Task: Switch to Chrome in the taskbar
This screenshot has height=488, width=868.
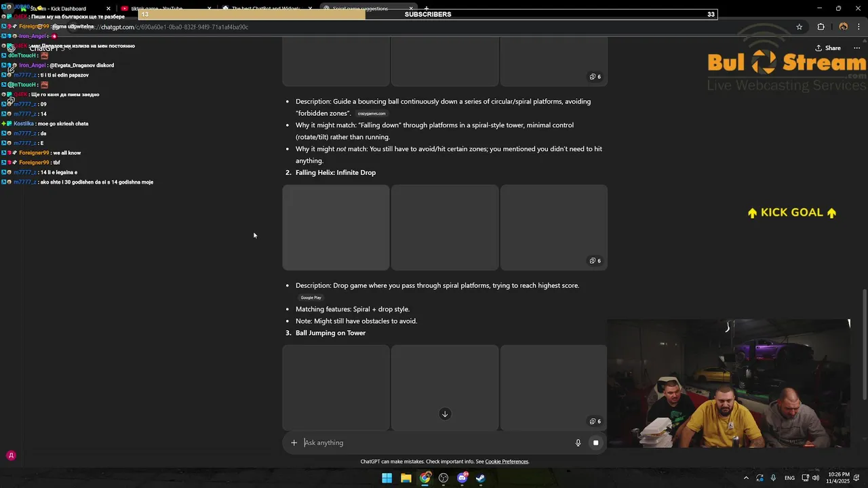Action: pyautogui.click(x=425, y=478)
